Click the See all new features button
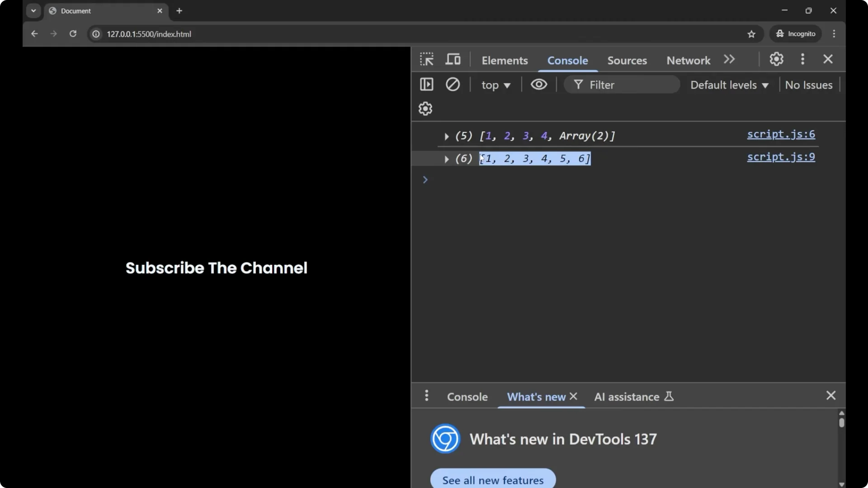This screenshot has height=488, width=868. point(492,480)
